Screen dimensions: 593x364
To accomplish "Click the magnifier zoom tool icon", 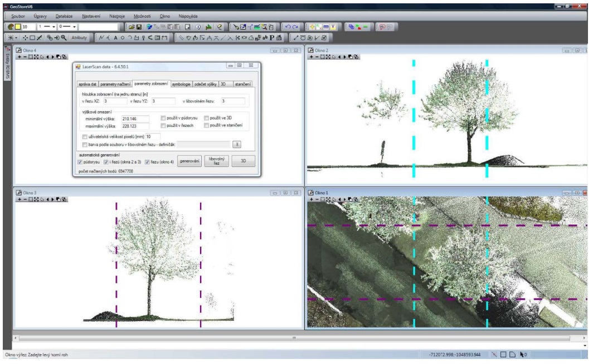I will [x=64, y=37].
